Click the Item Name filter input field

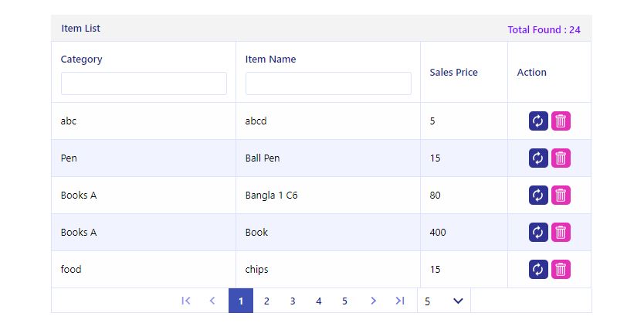pyautogui.click(x=328, y=83)
